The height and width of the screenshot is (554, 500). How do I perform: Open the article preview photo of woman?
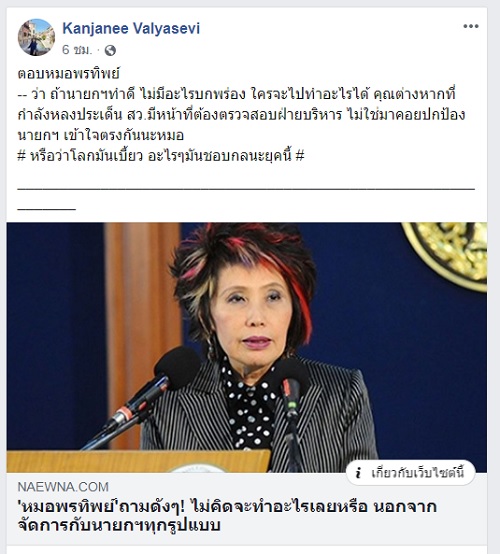coord(247,347)
